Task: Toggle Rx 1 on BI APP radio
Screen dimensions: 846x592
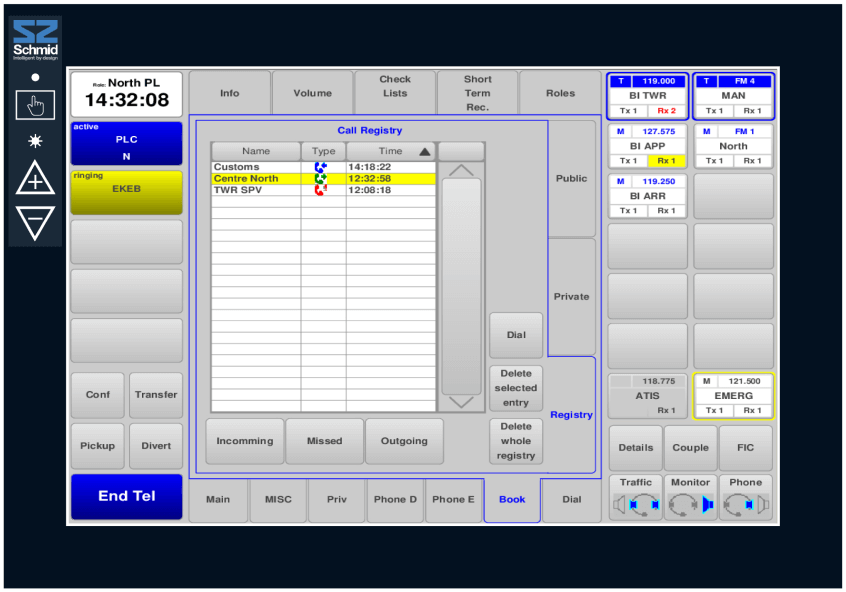Action: click(666, 161)
